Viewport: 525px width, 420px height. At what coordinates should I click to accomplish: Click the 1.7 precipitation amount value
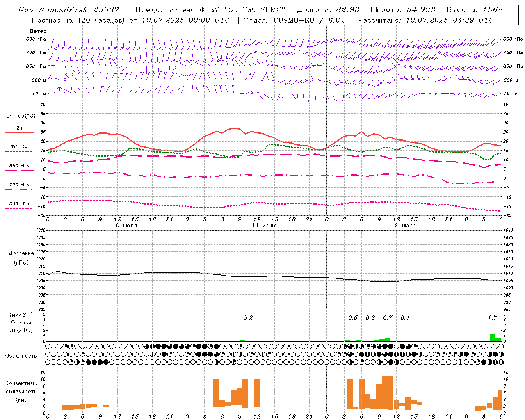[492, 317]
